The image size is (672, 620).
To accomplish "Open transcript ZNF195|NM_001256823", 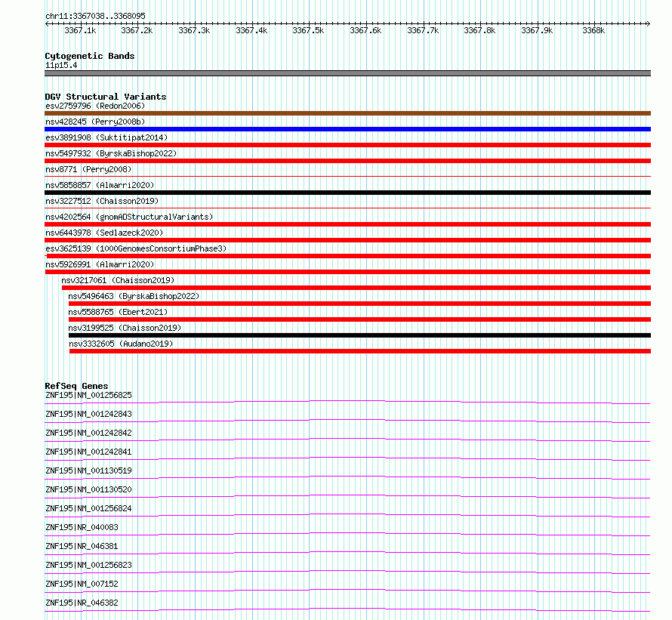I will click(x=88, y=565).
